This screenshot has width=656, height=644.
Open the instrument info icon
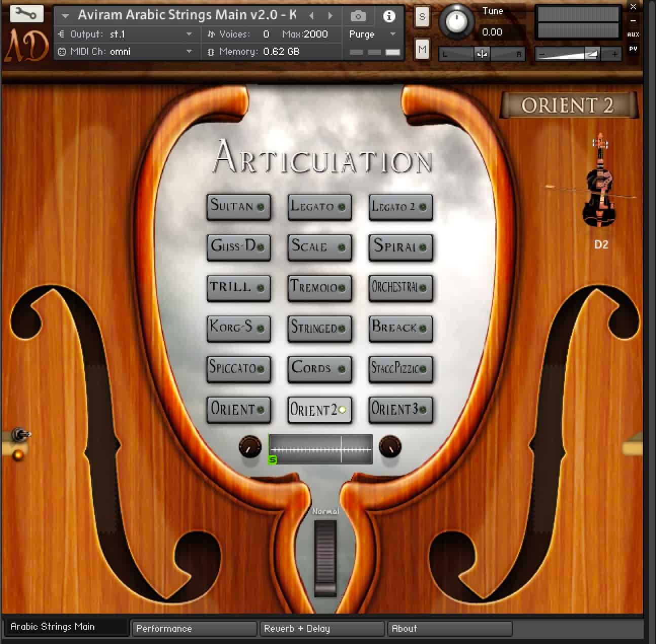389,16
